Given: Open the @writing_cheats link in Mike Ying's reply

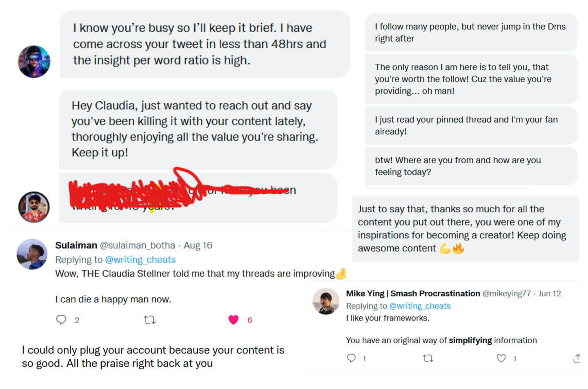Looking at the screenshot, I should [x=420, y=306].
